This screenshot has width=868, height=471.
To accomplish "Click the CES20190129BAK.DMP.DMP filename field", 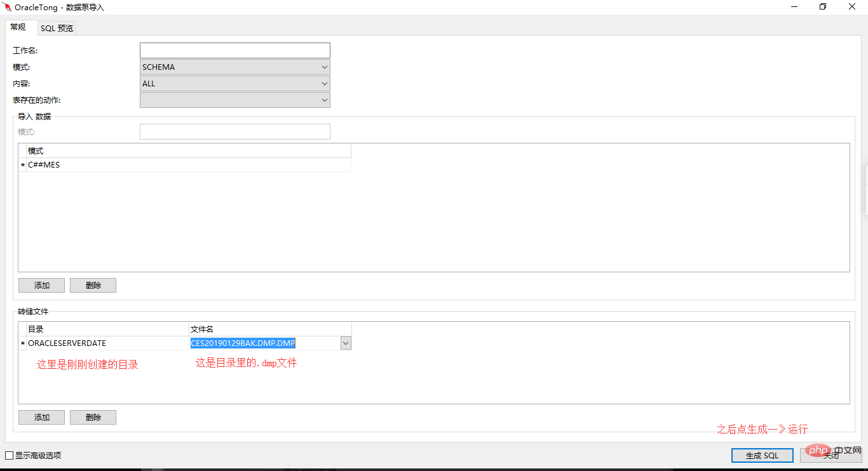I will 265,343.
